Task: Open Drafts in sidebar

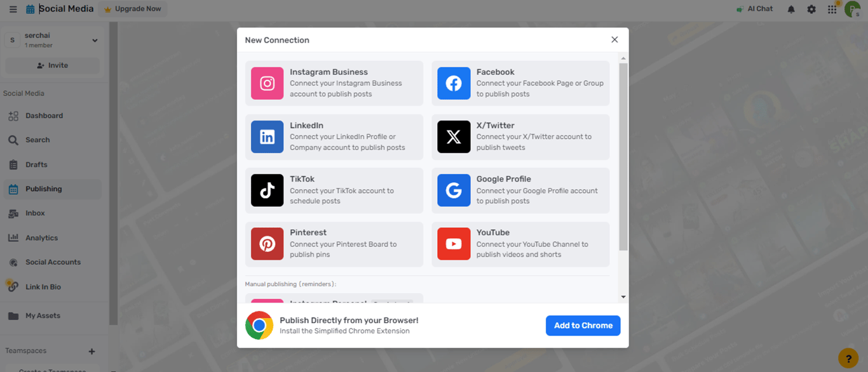Action: tap(51, 165)
